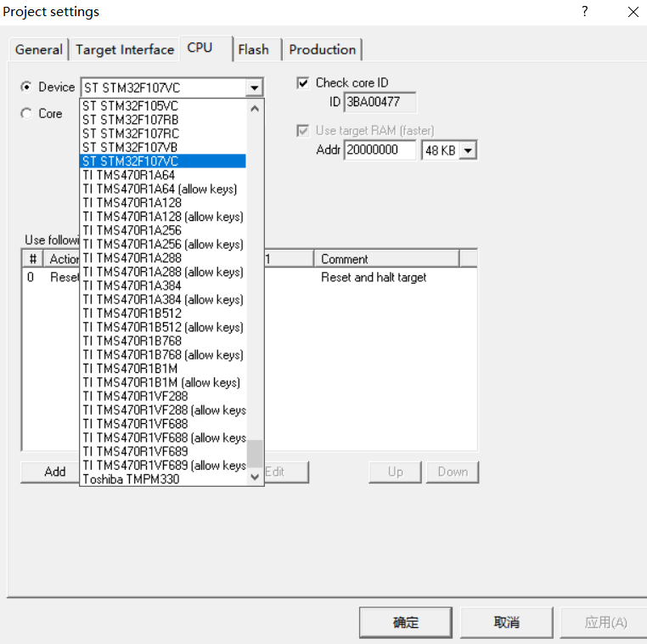Screen dimensions: 647x644
Task: Toggle Use target RAM checkbox
Action: coord(303,131)
